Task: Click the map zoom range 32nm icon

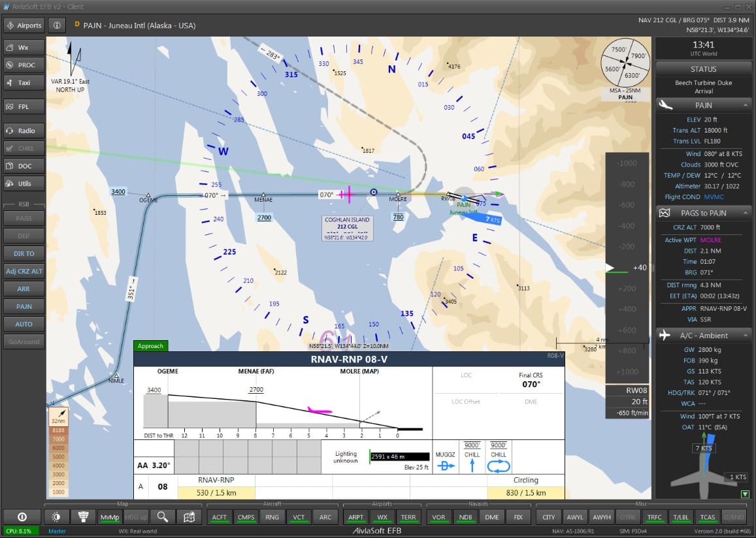Action: (x=58, y=416)
